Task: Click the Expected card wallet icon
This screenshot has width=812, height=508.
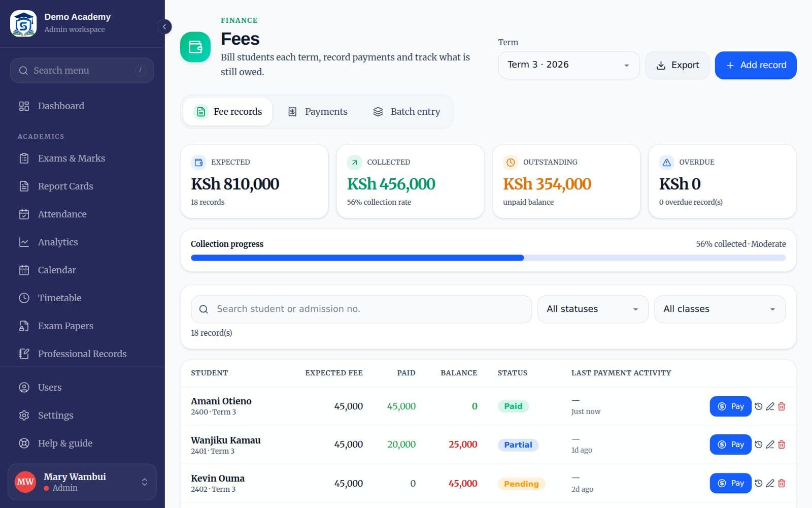Action: [198, 162]
